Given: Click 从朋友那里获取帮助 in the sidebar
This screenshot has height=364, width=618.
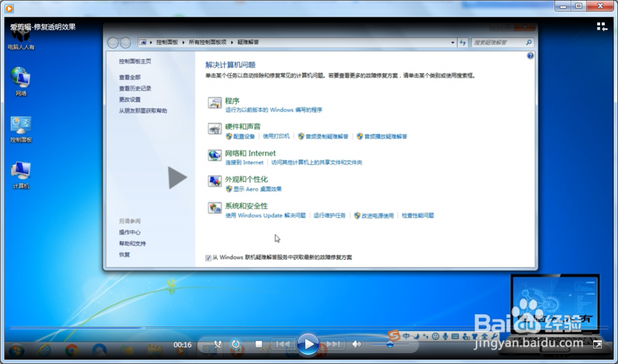Looking at the screenshot, I should (143, 111).
